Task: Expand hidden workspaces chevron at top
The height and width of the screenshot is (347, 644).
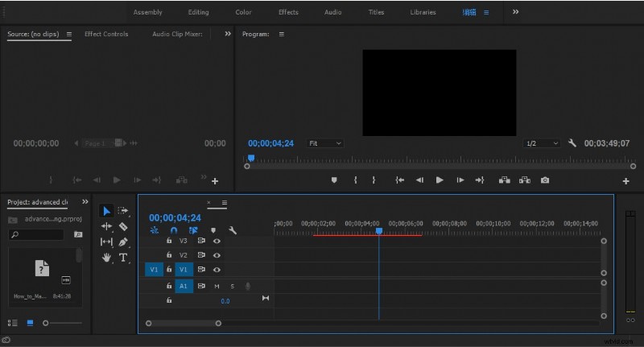Action: pyautogui.click(x=515, y=12)
